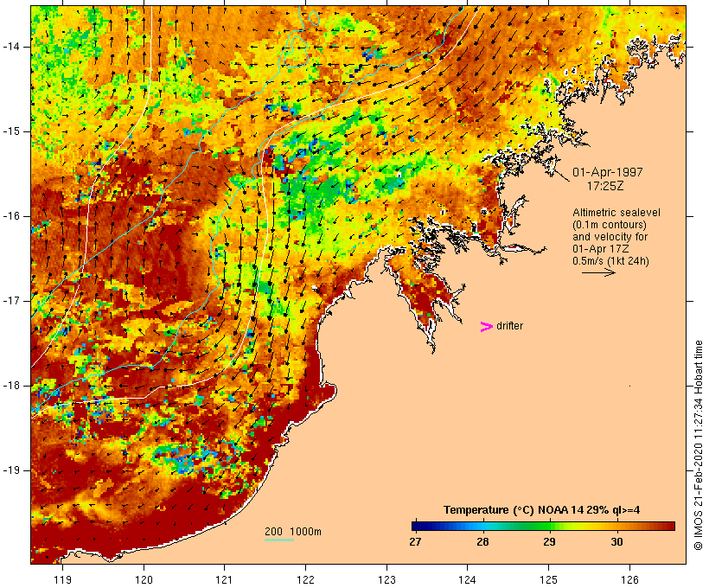
Task: Click the latitude axis label '-19'
Action: point(11,470)
